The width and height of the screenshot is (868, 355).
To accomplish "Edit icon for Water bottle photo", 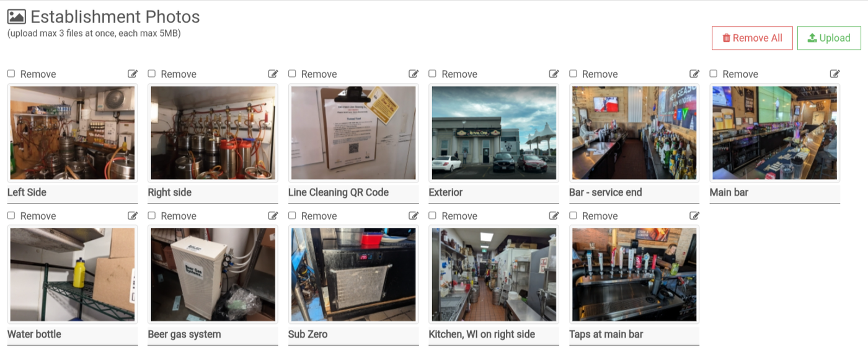I will 133,216.
